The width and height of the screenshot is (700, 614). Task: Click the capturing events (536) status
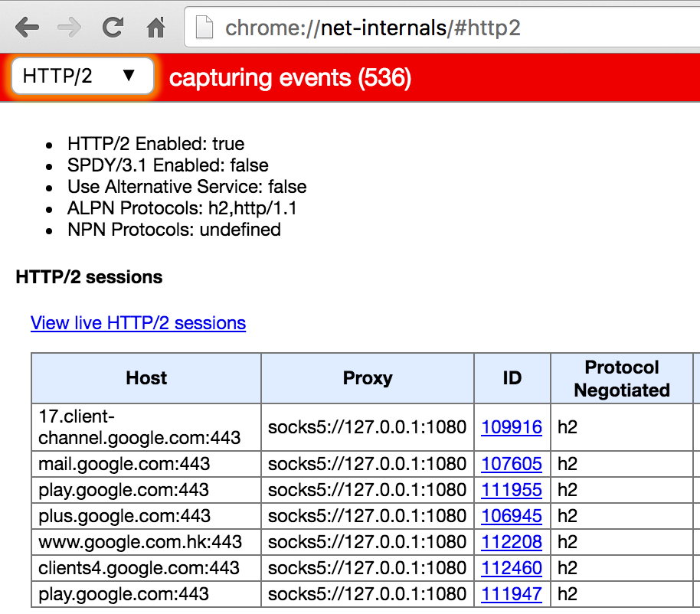(x=290, y=78)
